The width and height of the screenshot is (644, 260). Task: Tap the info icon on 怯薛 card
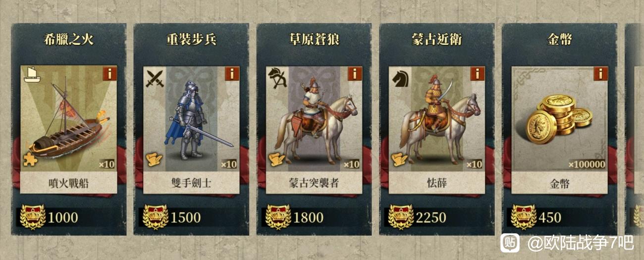click(478, 74)
